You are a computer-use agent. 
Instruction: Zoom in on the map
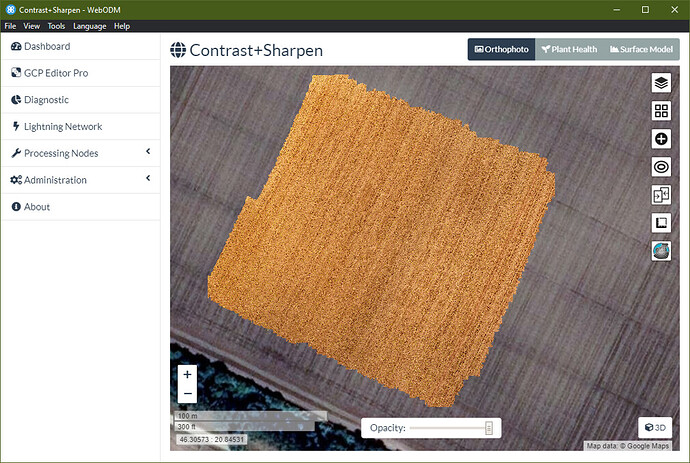[x=187, y=375]
